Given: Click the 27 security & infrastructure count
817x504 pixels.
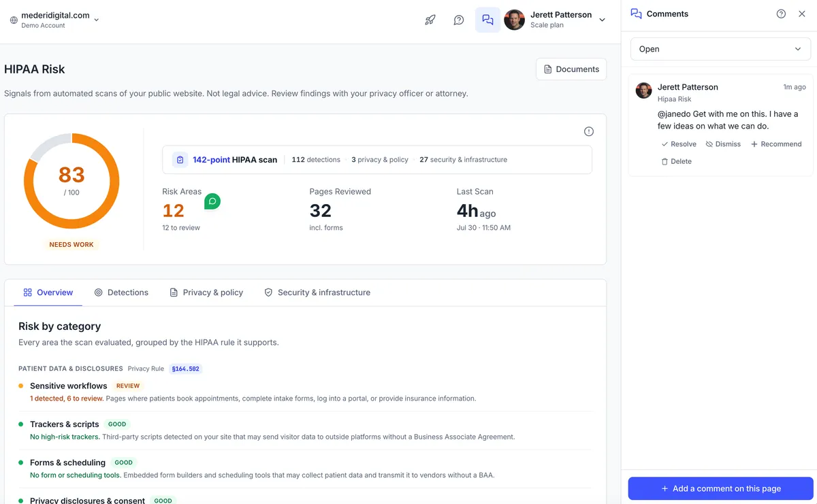Looking at the screenshot, I should pos(463,160).
